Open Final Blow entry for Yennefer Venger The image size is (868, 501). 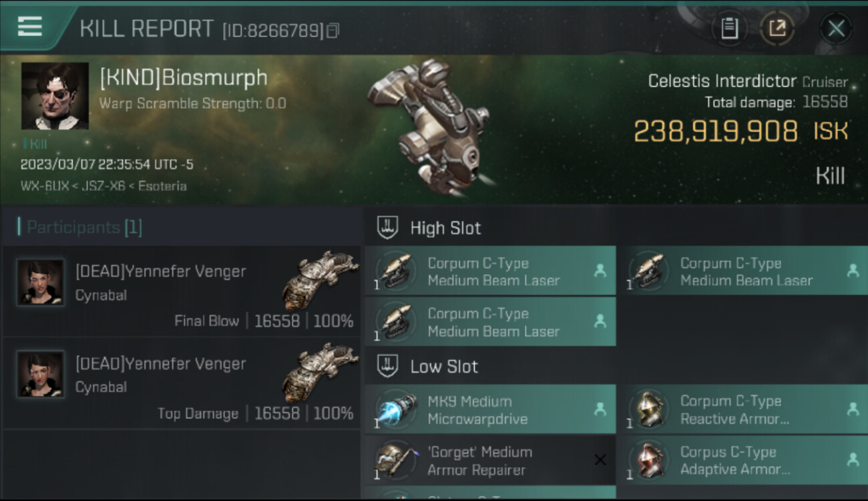tap(182, 291)
